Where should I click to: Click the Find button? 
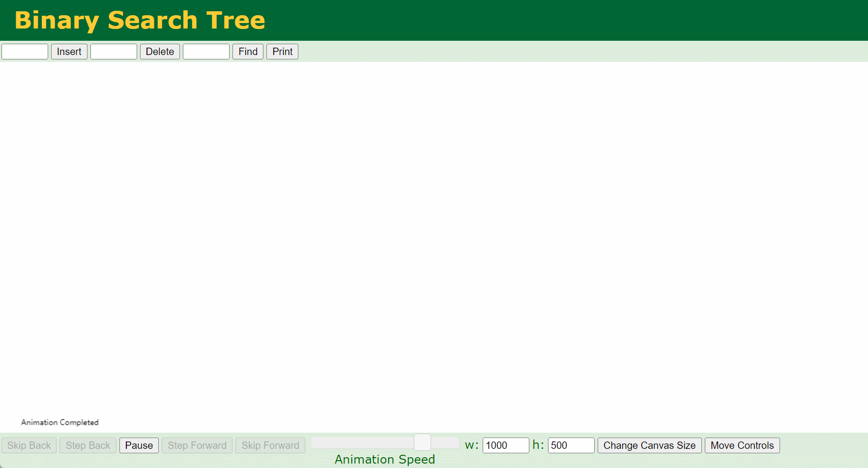click(248, 52)
